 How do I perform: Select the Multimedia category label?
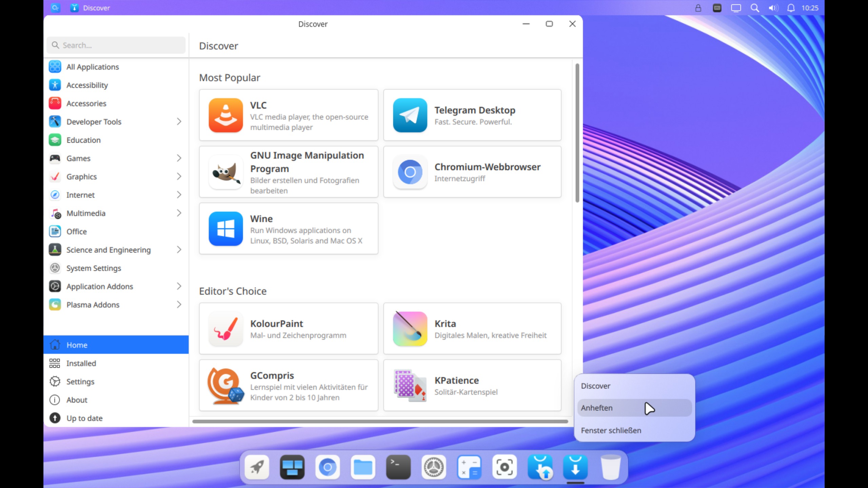[86, 213]
